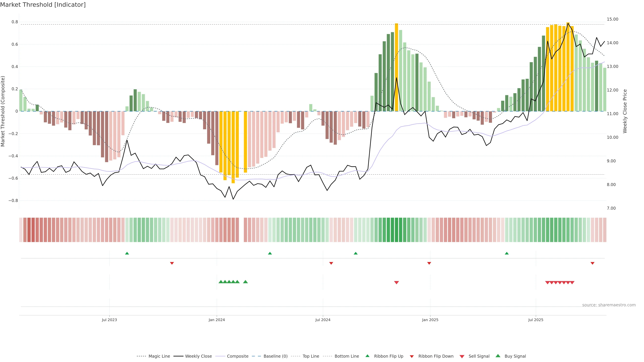644x362 pixels.
Task: Click the Market Threshold [Indicator] title
Action: [x=43, y=5]
